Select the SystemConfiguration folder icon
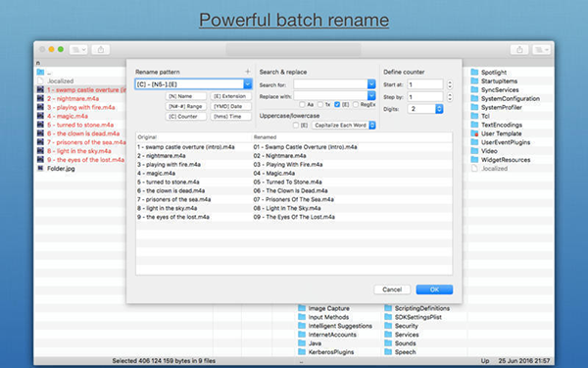Viewport: 588px width, 368px height. click(x=474, y=98)
